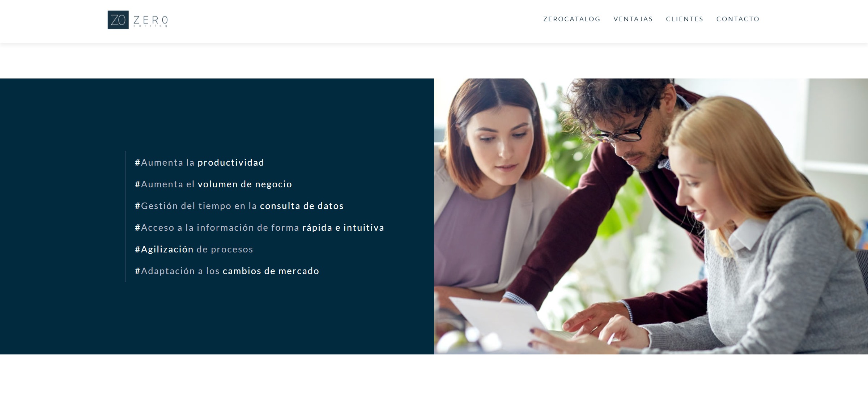This screenshot has width=868, height=417.
Task: Select '#Agilización de procesos' line
Action: [x=194, y=249]
